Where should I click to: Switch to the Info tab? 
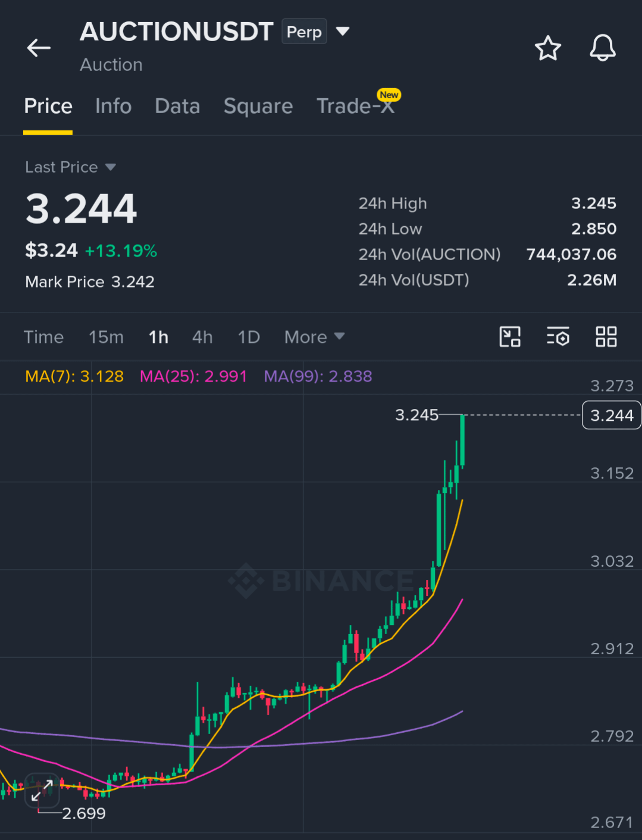tap(113, 107)
